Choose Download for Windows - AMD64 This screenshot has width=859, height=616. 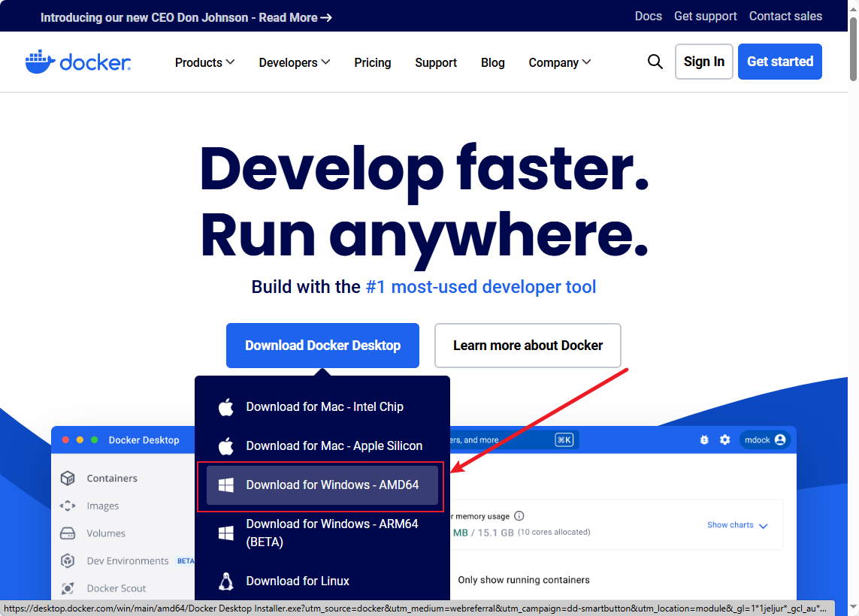[x=332, y=485]
